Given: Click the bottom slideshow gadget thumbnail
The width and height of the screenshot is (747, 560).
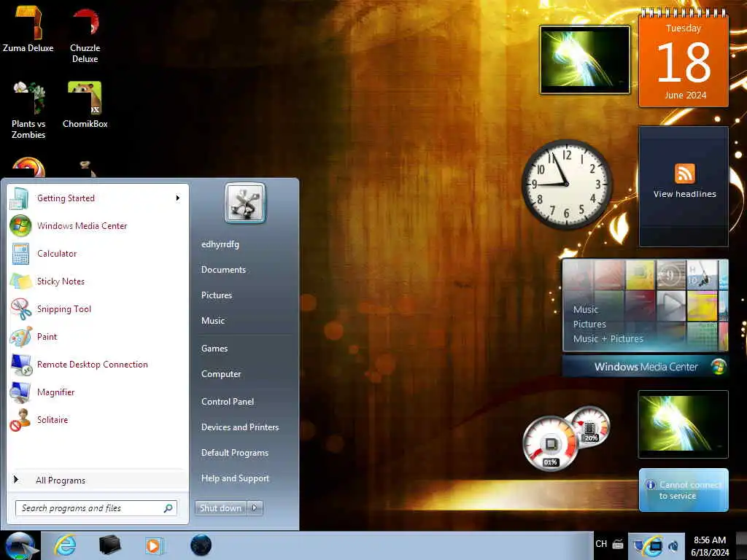Looking at the screenshot, I should (x=683, y=424).
